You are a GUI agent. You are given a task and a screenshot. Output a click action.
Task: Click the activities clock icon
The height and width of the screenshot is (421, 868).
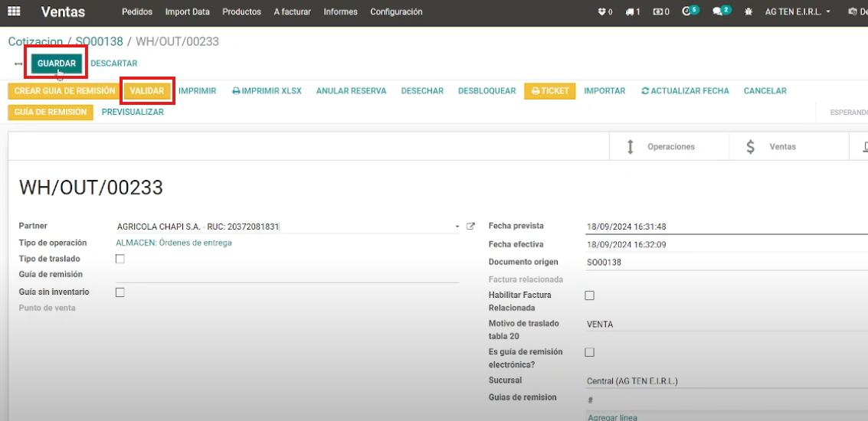tap(686, 12)
